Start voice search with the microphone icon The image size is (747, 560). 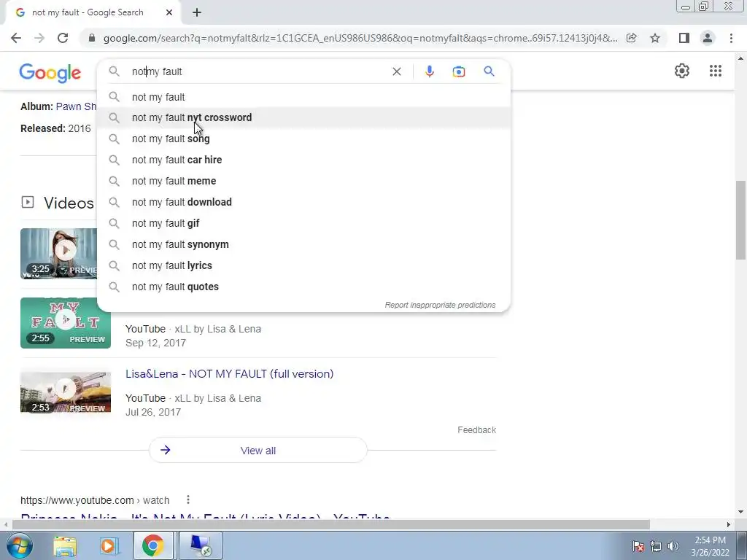click(429, 71)
